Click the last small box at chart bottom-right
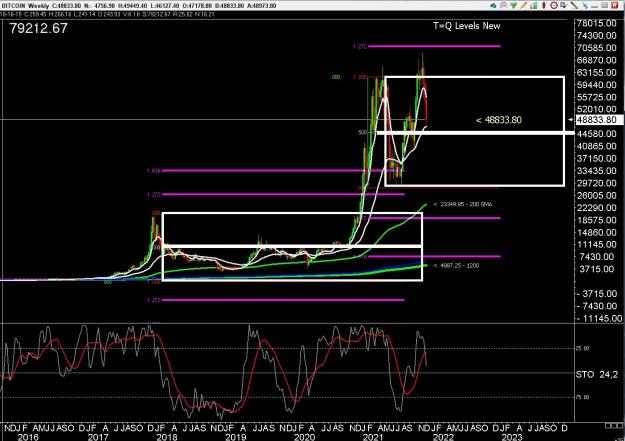625x441 pixels. 620,426
